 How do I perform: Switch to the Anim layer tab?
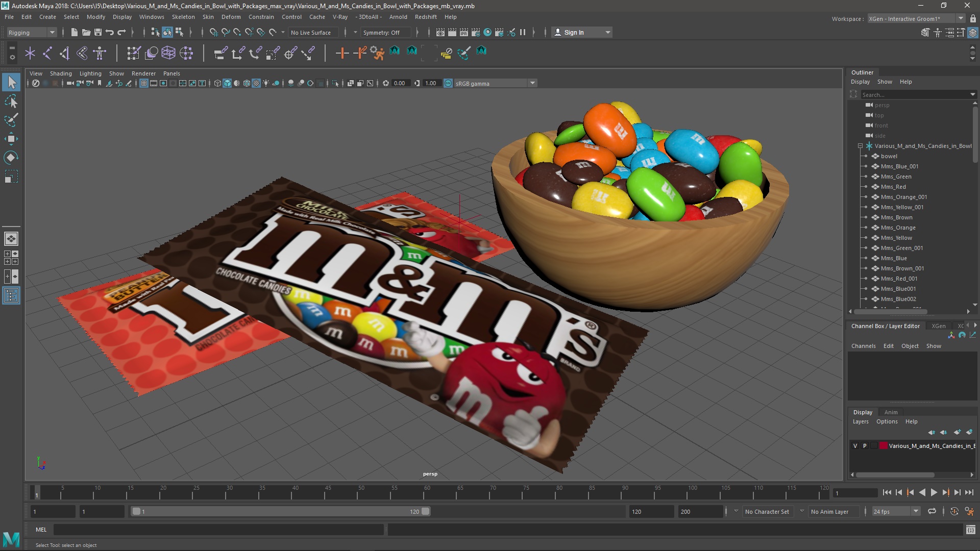tap(891, 412)
